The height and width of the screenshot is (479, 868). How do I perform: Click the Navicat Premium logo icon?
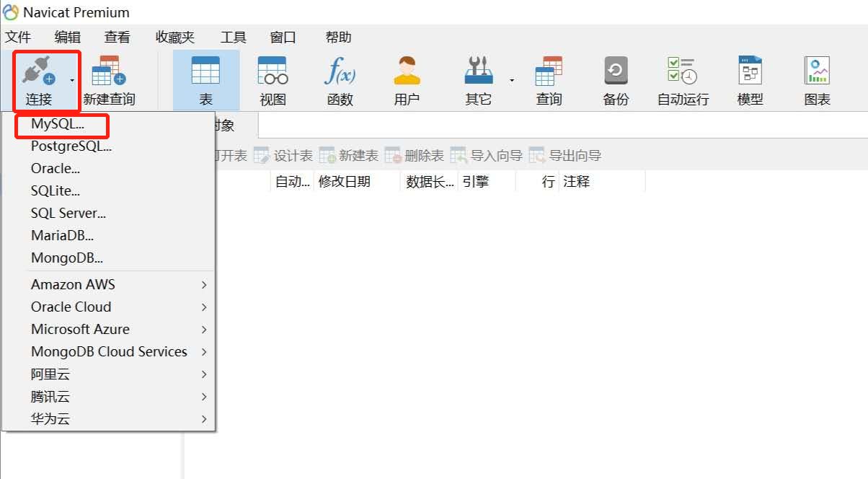coord(11,12)
